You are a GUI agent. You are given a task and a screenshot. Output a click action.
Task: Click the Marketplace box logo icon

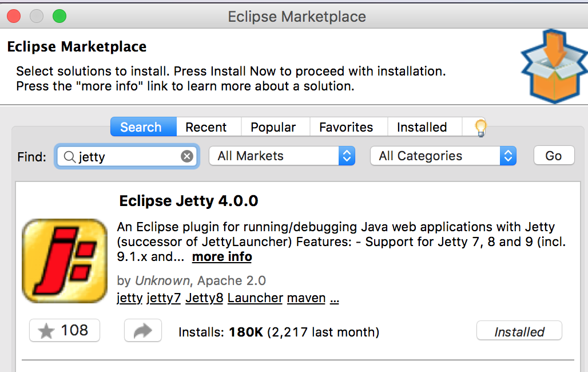coord(554,68)
